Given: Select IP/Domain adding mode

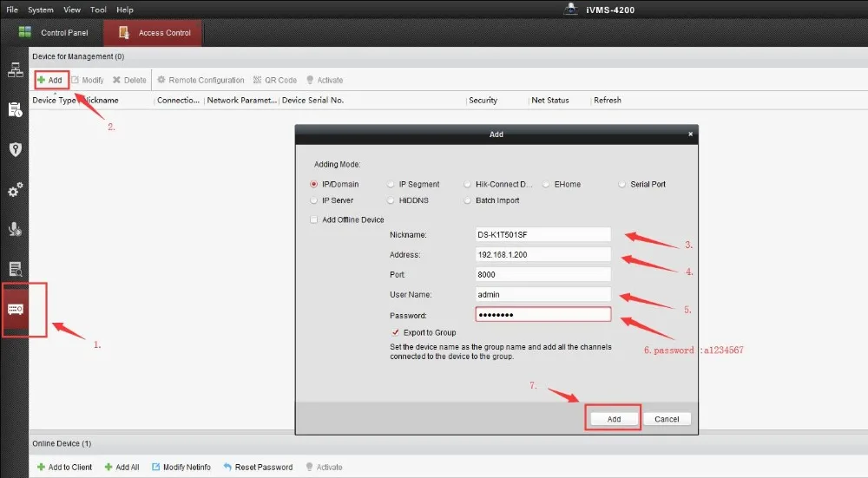Looking at the screenshot, I should (314, 184).
